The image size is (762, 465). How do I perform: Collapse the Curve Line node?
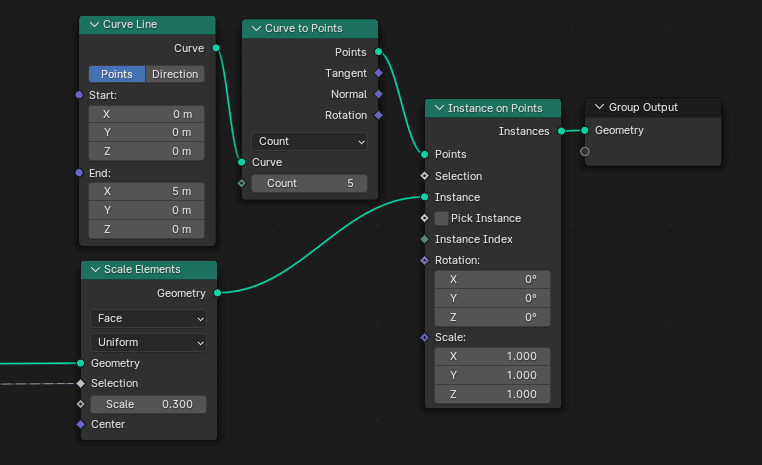94,24
